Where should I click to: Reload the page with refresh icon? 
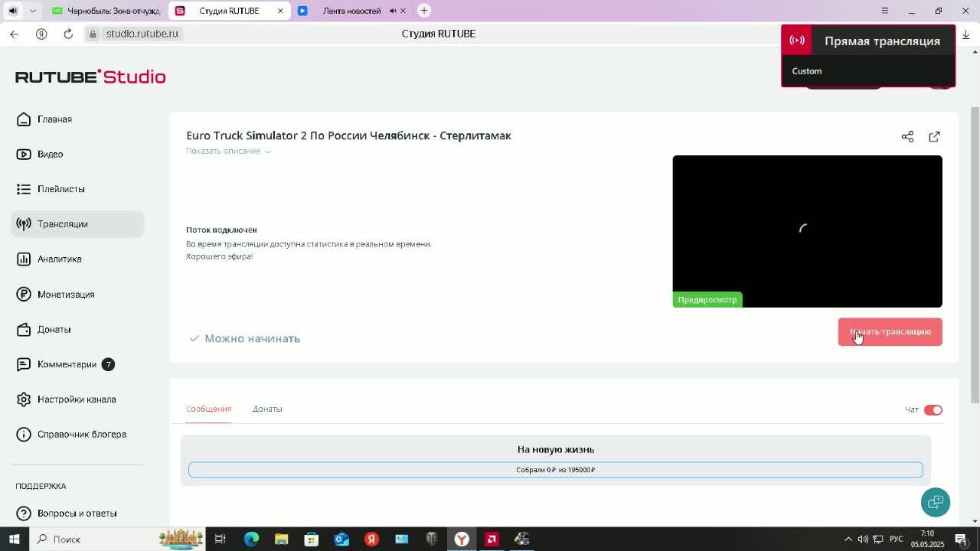point(68,34)
